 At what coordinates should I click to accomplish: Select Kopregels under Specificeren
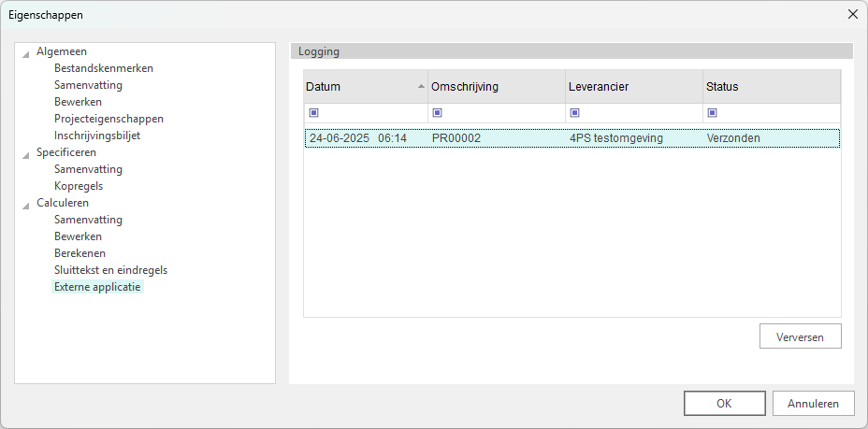(x=79, y=186)
